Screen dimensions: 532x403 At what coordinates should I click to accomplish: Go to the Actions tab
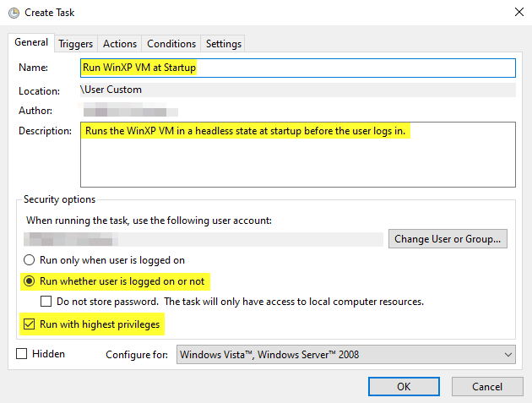[119, 44]
